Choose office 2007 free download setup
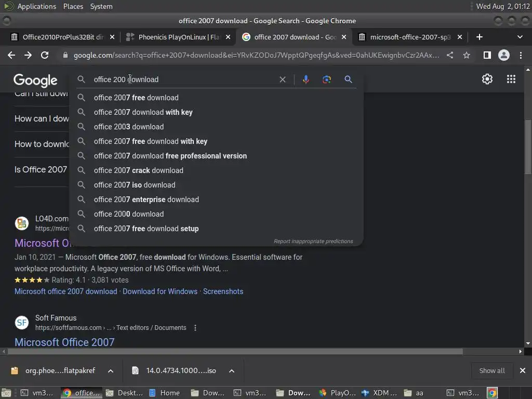Image resolution: width=532 pixels, height=399 pixels. click(x=217, y=229)
